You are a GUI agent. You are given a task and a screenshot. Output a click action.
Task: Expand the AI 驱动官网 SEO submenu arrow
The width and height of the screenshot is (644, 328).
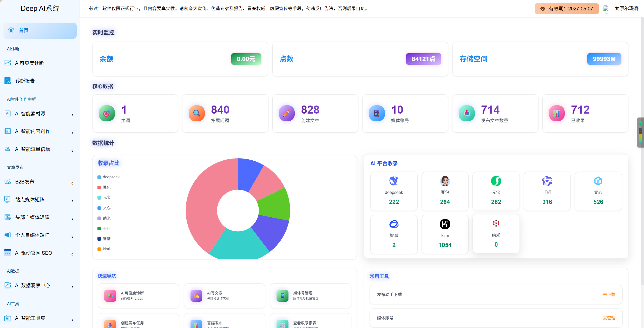(73, 254)
